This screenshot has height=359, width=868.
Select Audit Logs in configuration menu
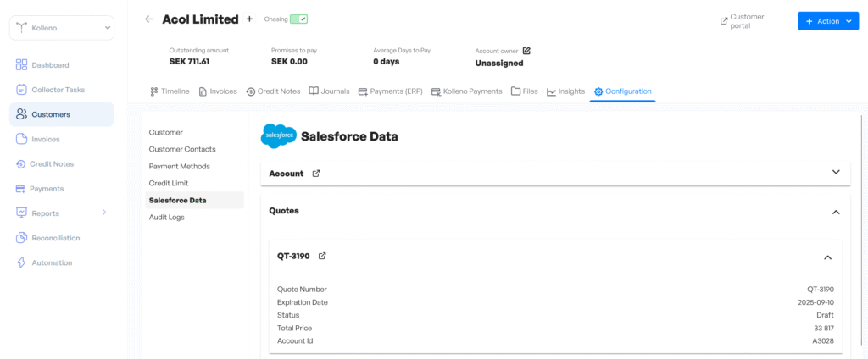tap(166, 218)
